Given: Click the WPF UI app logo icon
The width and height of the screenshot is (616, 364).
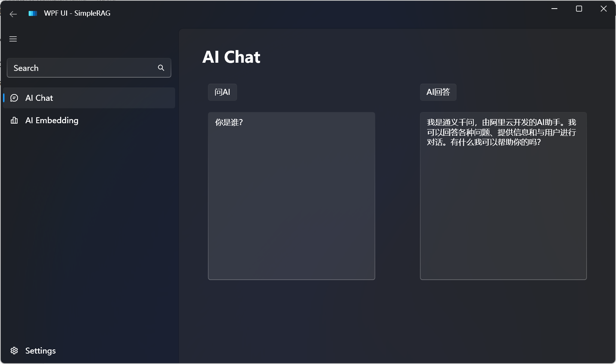Looking at the screenshot, I should tap(33, 13).
